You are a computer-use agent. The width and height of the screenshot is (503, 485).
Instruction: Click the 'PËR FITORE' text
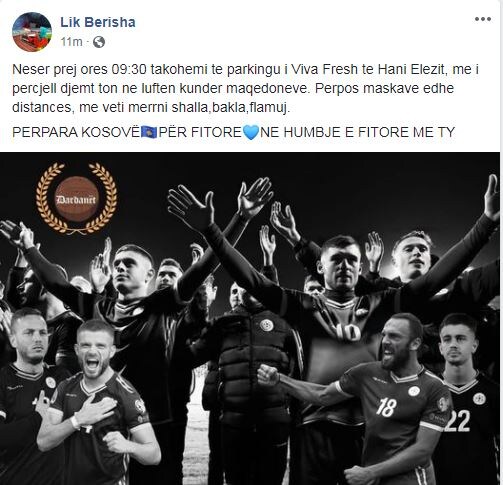(x=200, y=132)
